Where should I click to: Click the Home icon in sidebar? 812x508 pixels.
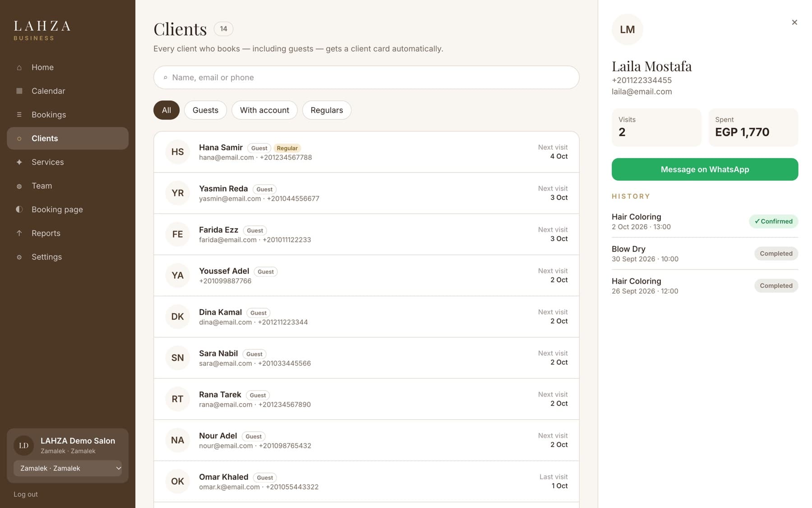coord(19,67)
